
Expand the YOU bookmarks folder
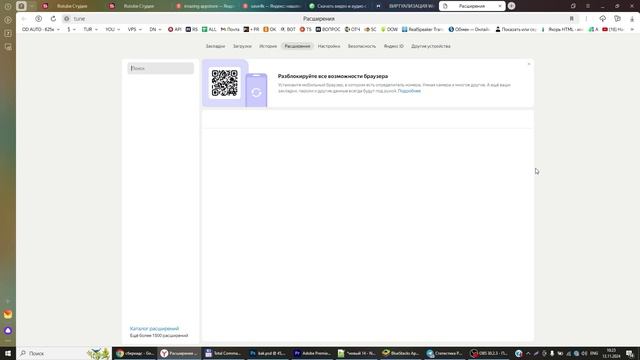point(112,29)
